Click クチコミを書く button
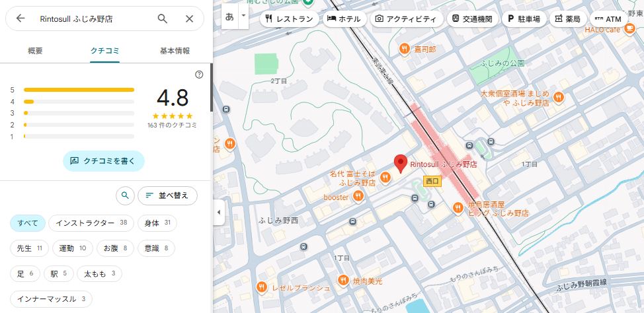Screen dimensions: 644x313 point(104,161)
